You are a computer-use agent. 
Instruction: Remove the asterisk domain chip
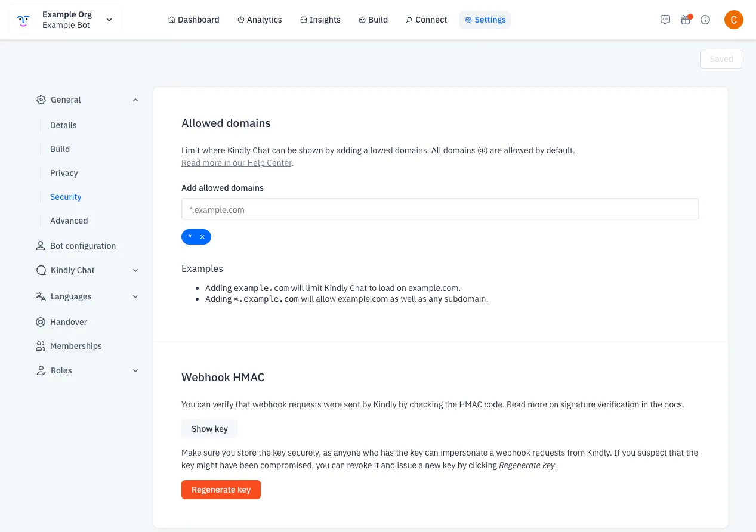(x=202, y=237)
